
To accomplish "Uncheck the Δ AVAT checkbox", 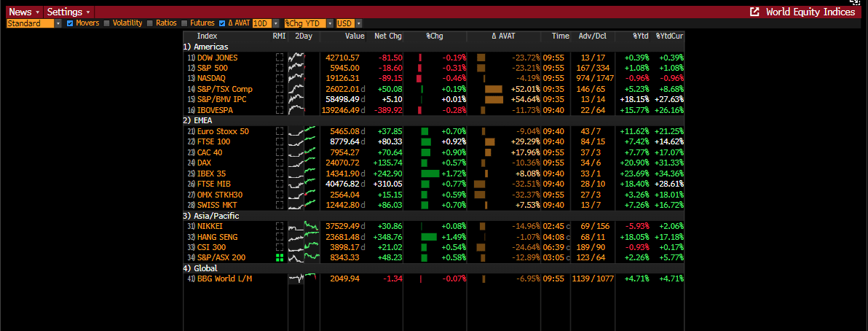I will [x=222, y=23].
